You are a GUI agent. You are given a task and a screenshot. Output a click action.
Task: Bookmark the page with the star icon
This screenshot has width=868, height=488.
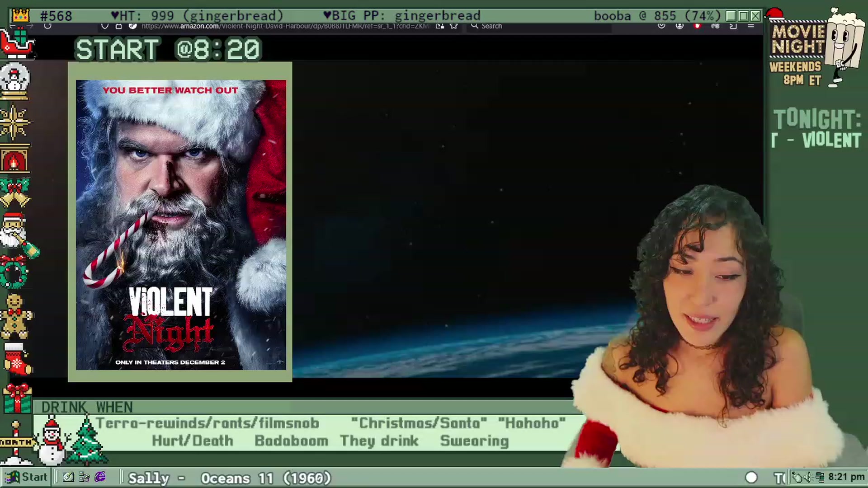(x=454, y=26)
